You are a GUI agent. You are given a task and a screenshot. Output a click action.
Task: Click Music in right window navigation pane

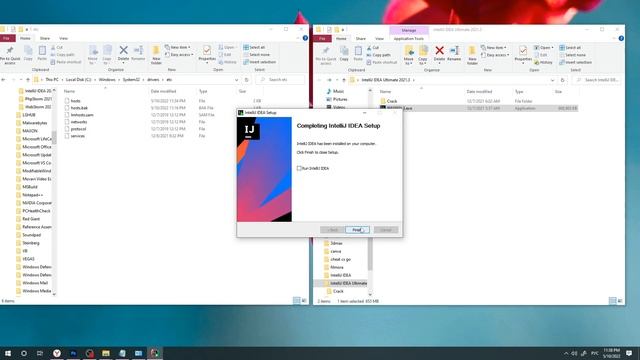[338, 91]
